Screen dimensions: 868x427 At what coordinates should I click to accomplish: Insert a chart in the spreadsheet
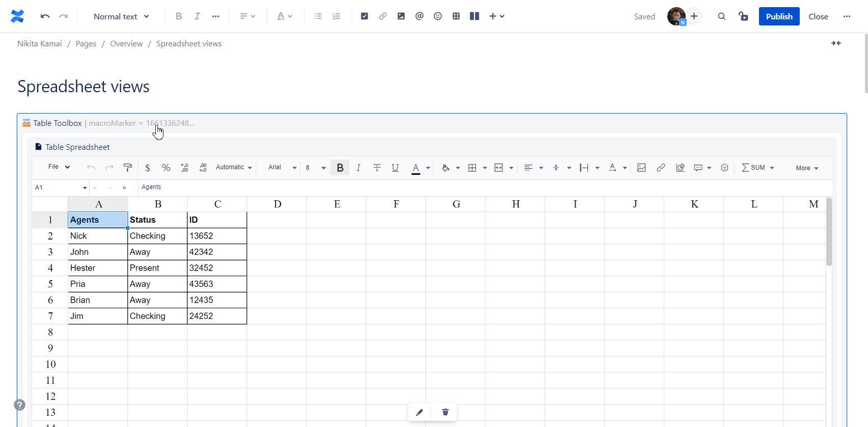click(680, 168)
